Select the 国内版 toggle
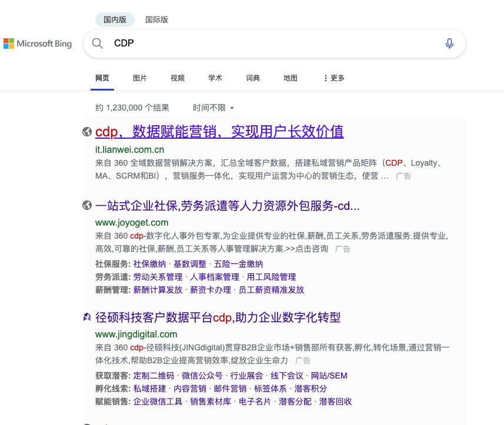The height and width of the screenshot is (425, 504). 115,19
